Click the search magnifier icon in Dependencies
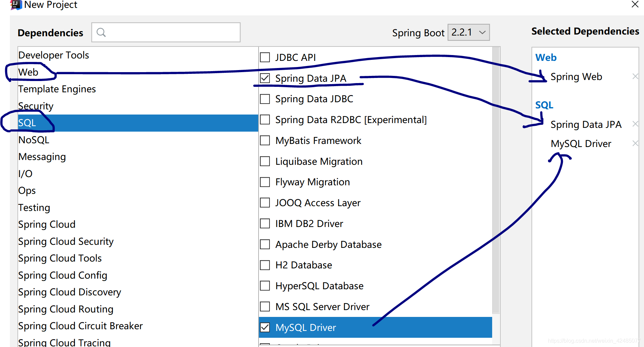The image size is (644, 347). (101, 32)
